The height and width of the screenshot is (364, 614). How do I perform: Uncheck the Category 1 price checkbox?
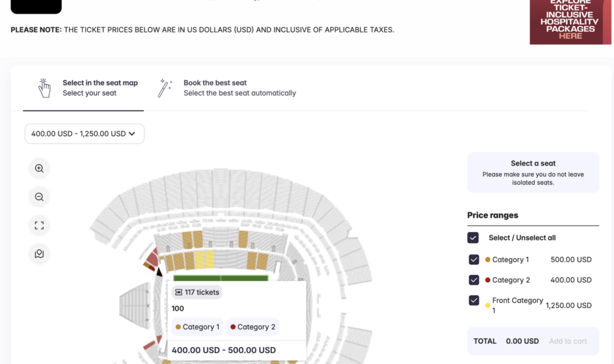coord(474,260)
